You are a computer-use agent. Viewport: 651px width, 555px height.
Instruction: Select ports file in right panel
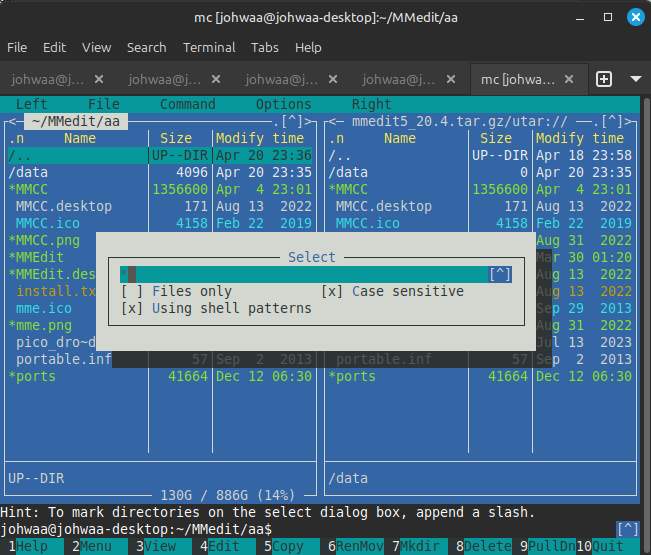pyautogui.click(x=352, y=376)
